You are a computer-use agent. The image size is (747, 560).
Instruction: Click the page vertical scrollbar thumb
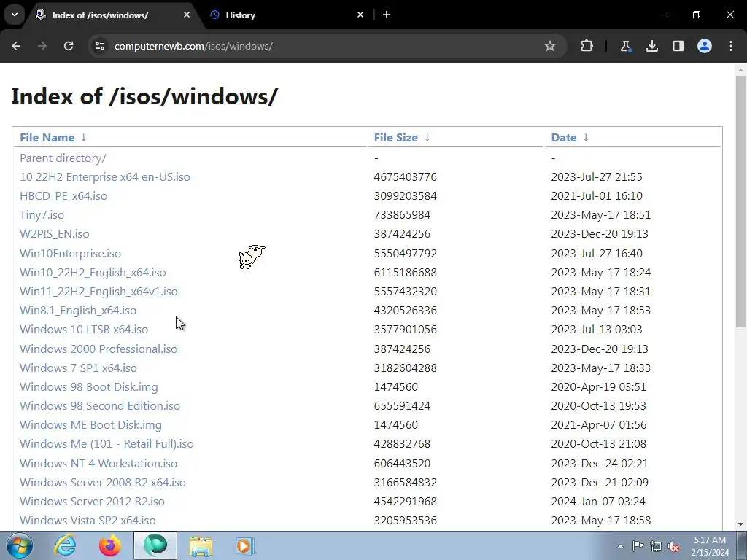point(740,201)
